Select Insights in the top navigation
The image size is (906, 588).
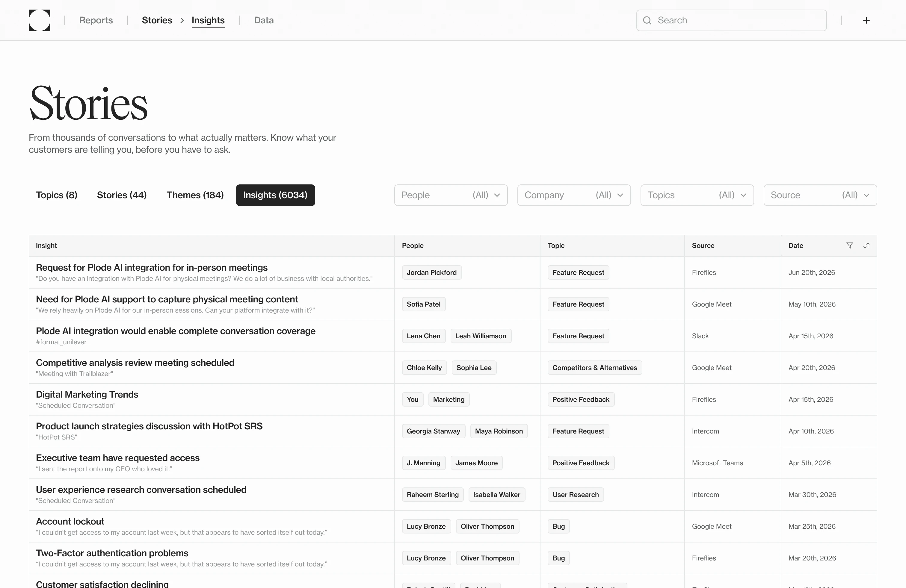click(208, 20)
